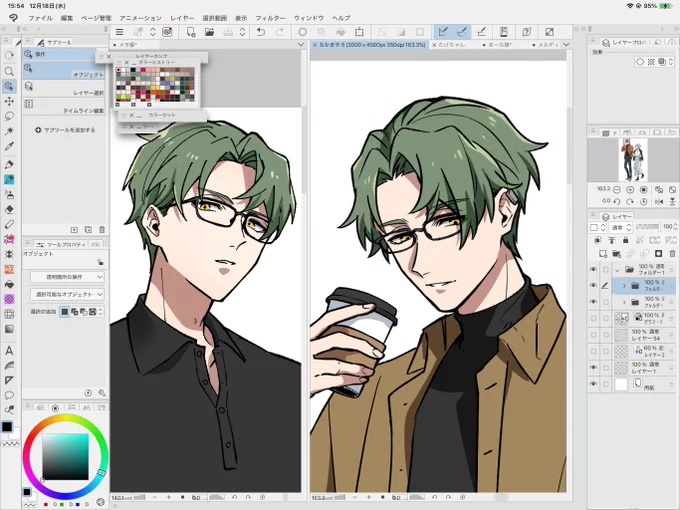
Task: Open the 透明箇所の操作 dropdown
Action: [x=67, y=277]
